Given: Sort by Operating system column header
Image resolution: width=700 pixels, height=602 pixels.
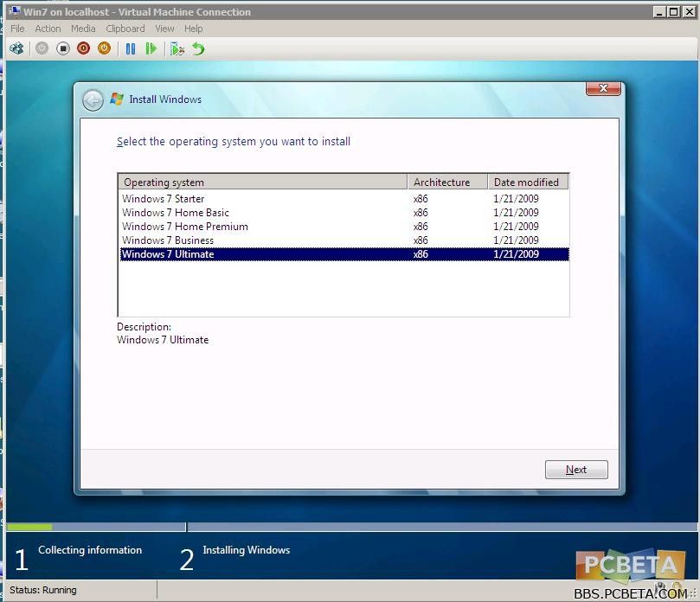Looking at the screenshot, I should coord(263,183).
